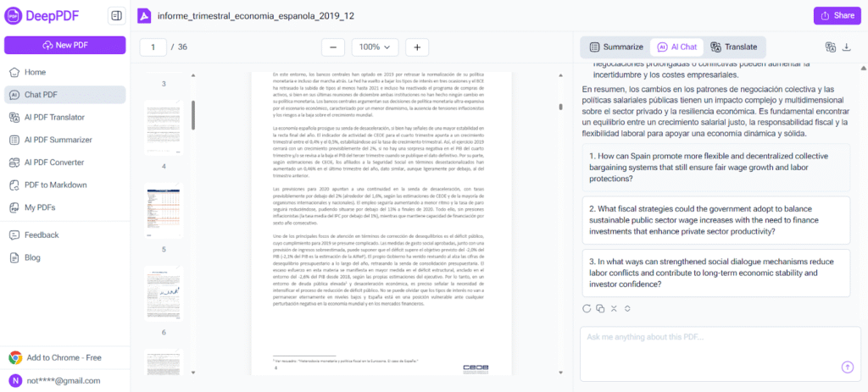The width and height of the screenshot is (868, 392).
Task: Open the 100% zoom level dropdown
Action: click(375, 47)
